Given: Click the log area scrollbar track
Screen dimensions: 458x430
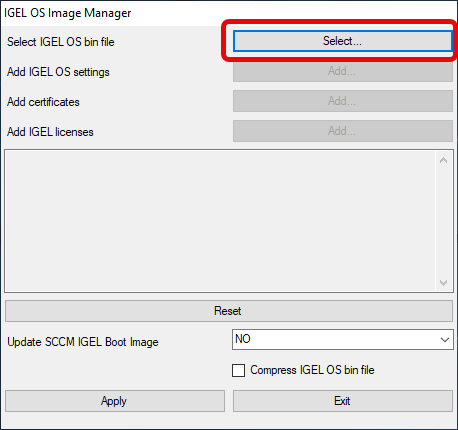Looking at the screenshot, I should pyautogui.click(x=443, y=221).
